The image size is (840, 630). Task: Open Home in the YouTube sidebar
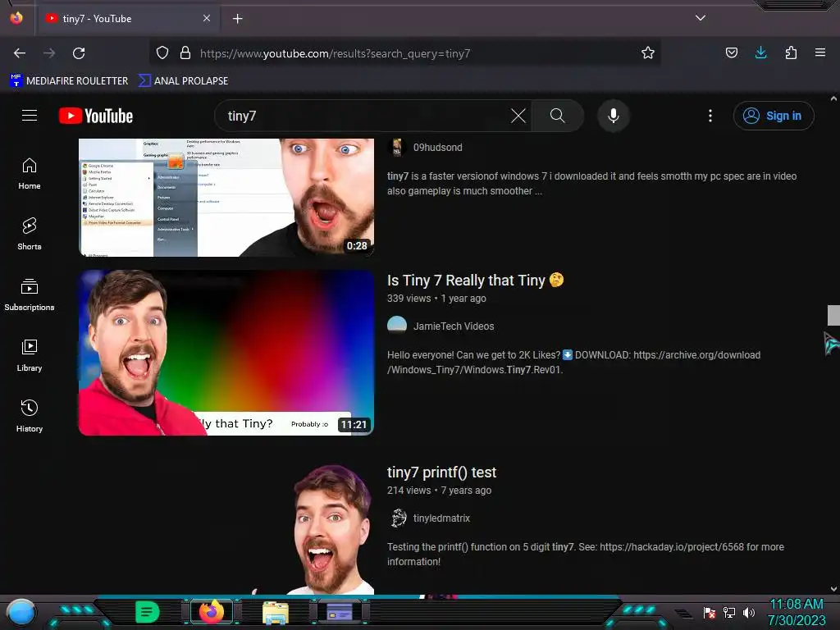30,174
